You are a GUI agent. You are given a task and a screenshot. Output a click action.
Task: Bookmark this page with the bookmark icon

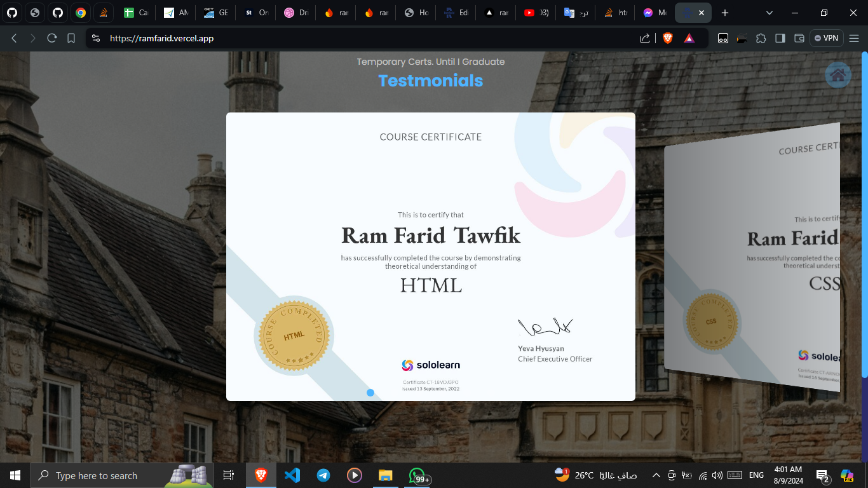pyautogui.click(x=71, y=38)
